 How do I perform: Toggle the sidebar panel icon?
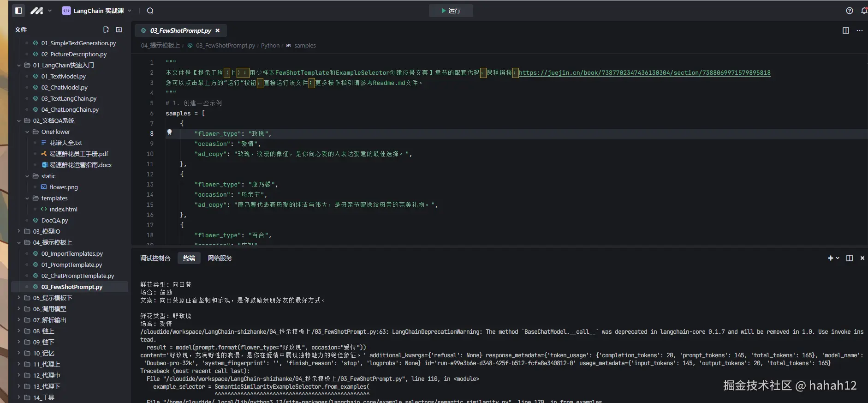click(18, 11)
